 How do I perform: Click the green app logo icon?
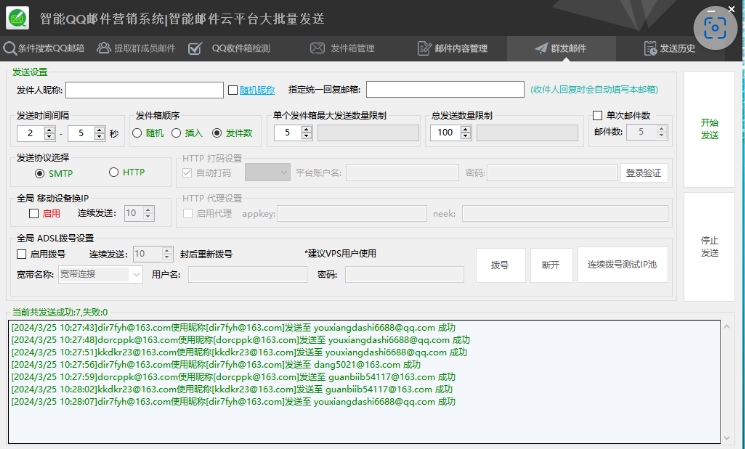pos(18,18)
